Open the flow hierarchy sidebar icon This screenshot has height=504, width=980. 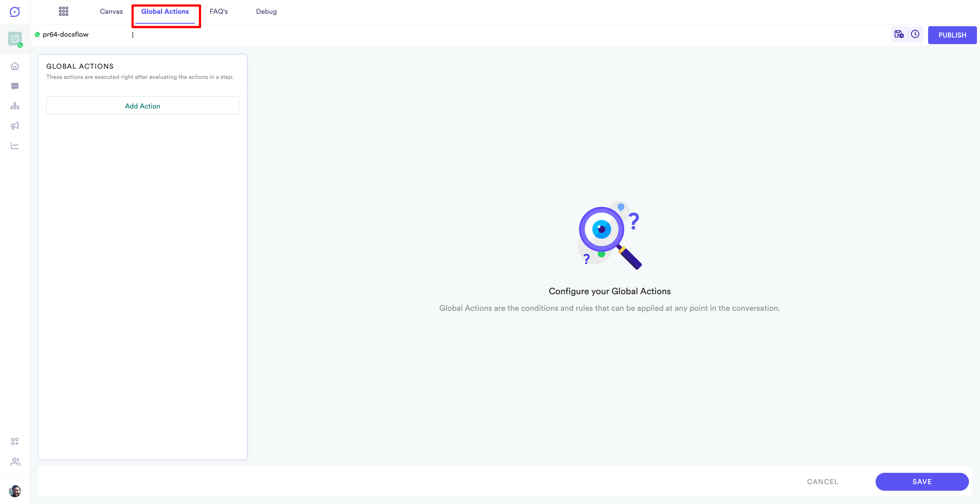15,106
